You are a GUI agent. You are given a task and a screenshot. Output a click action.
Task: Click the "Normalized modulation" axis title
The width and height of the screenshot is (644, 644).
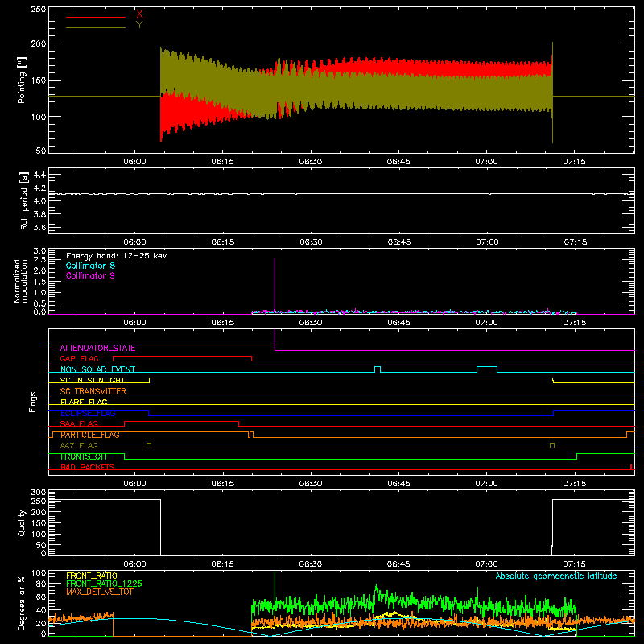pyautogui.click(x=20, y=281)
